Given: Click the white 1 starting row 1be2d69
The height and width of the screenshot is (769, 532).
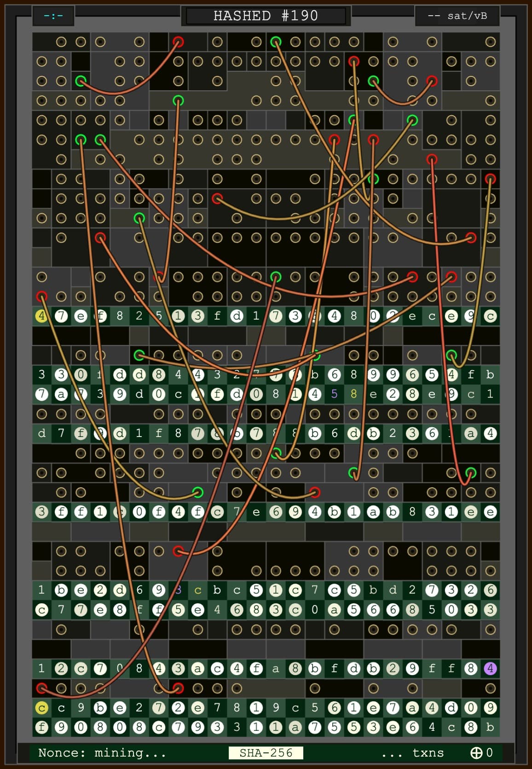Looking at the screenshot, I should (42, 590).
